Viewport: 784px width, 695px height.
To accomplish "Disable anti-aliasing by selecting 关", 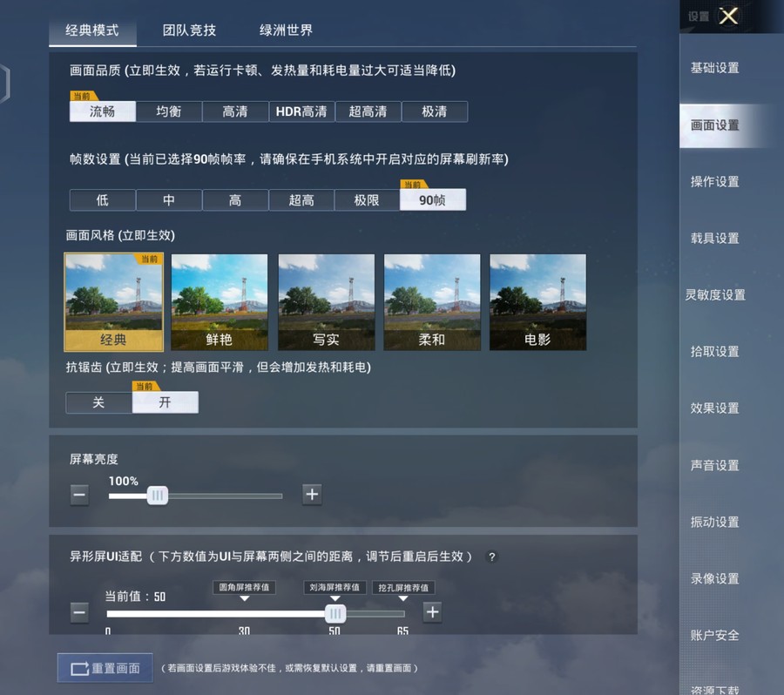I will (x=98, y=402).
